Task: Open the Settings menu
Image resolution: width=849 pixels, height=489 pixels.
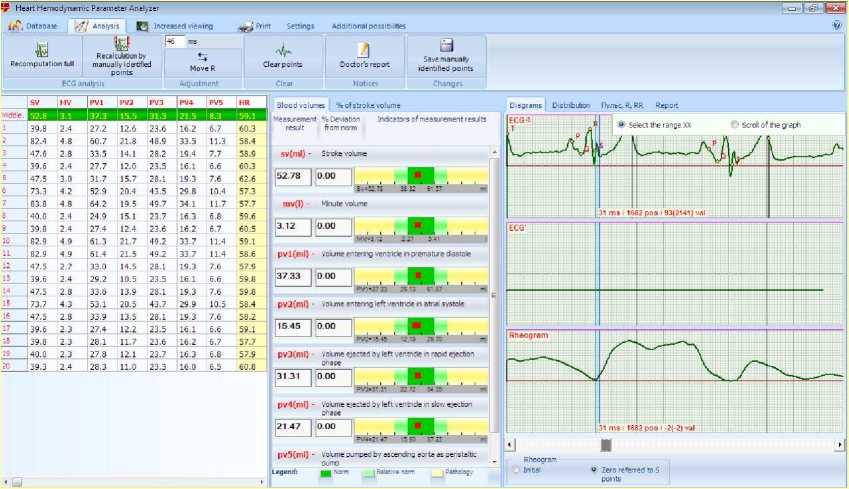Action: (x=299, y=25)
